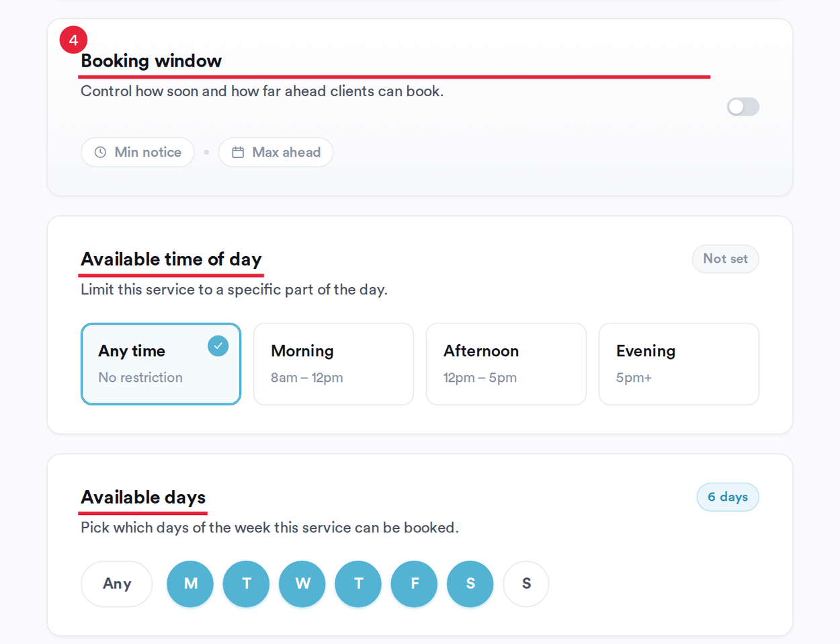Select the Afternoon 12pm – 5pm option
Image resolution: width=840 pixels, height=644 pixels.
click(x=506, y=364)
